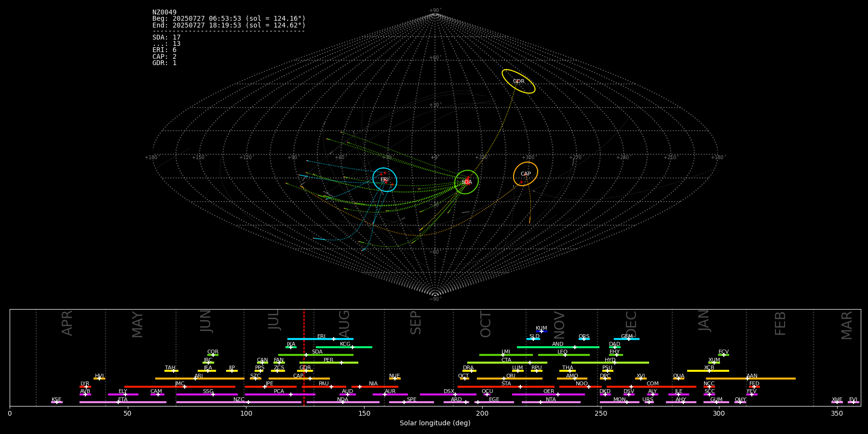
Task: Click the AUG month label in timeline
Action: tap(344, 324)
